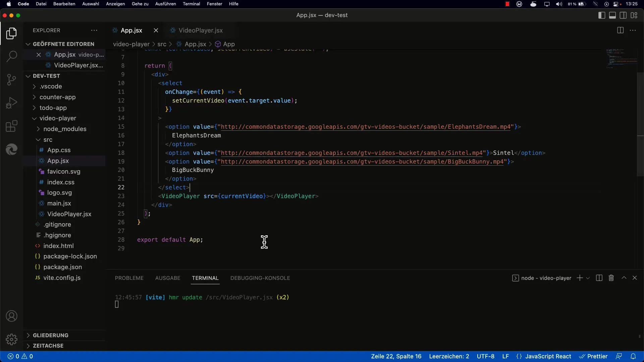Open macOS volume control in menu bar
The height and width of the screenshot is (362, 644).
[x=559, y=4]
